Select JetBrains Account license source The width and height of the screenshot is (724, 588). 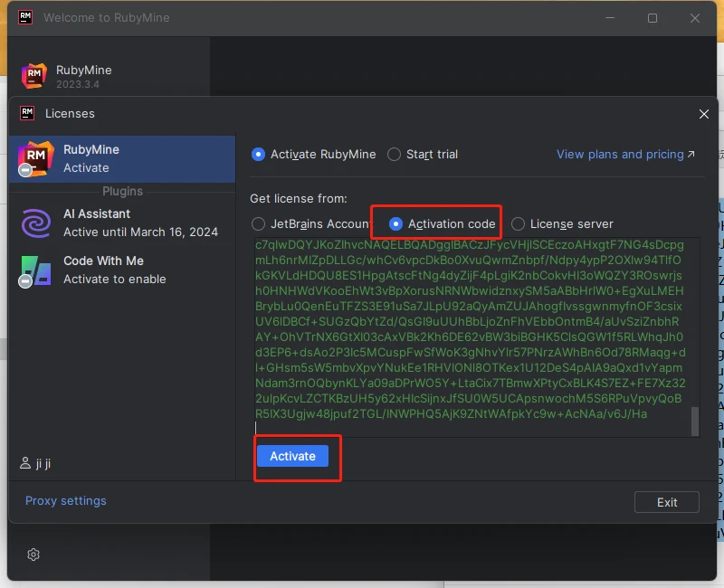[x=259, y=223]
